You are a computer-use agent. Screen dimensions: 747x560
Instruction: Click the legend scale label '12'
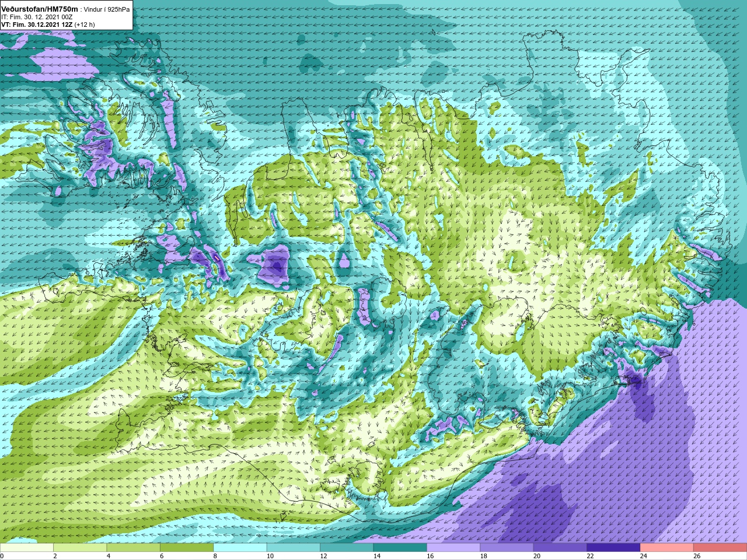323,556
